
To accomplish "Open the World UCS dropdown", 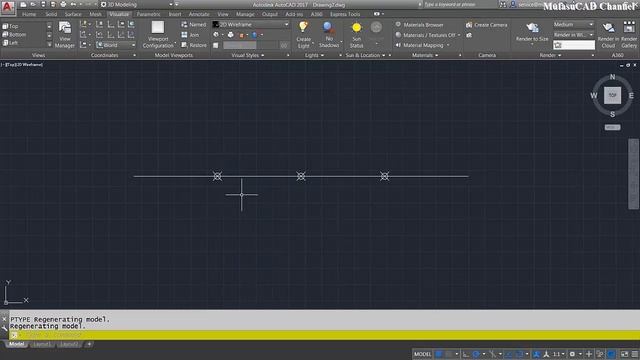I will [x=116, y=45].
